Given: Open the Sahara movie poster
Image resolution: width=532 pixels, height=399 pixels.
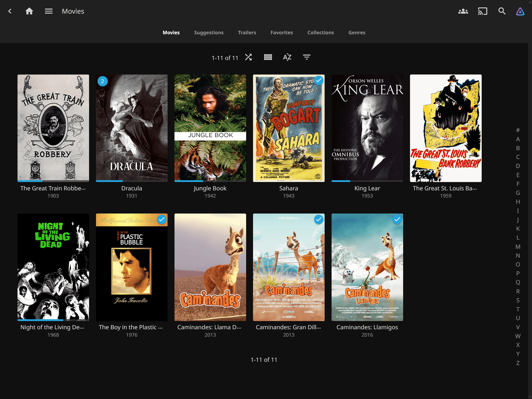Looking at the screenshot, I should (x=289, y=128).
